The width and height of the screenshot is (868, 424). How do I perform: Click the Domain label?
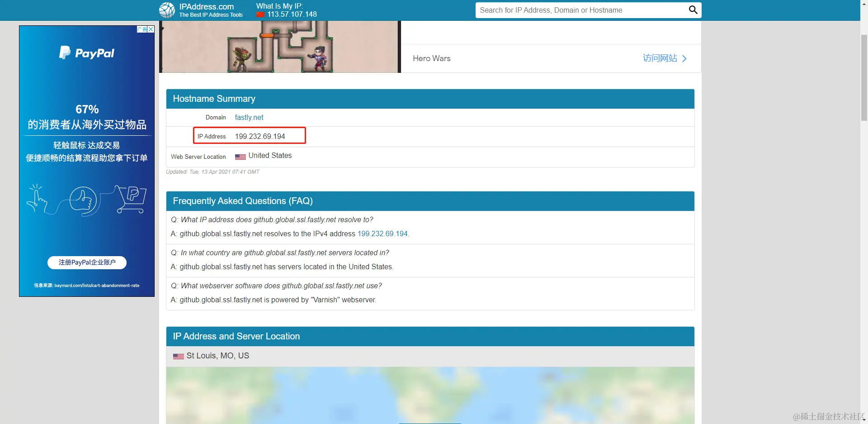click(216, 117)
